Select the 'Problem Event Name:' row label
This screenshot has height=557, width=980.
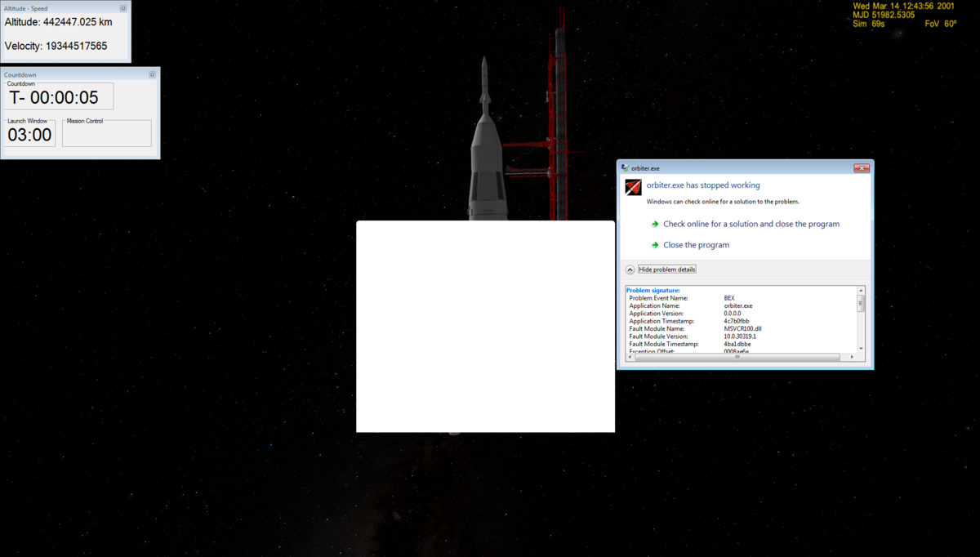[x=658, y=298]
